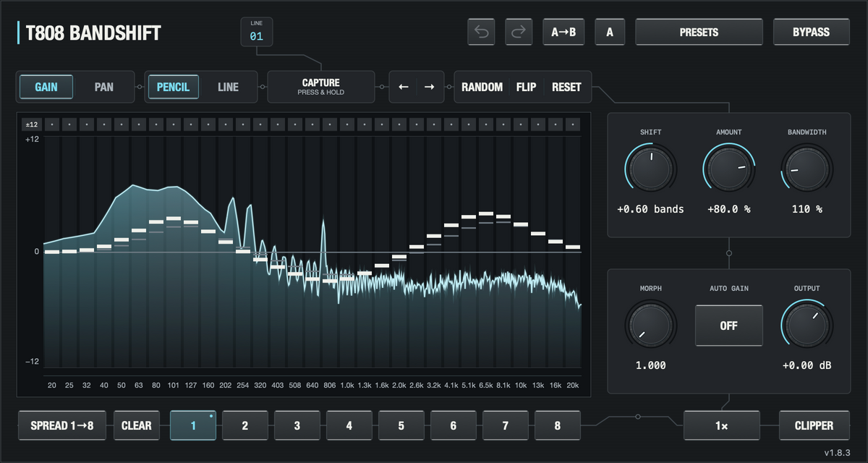Choose the PENCIL draw tool
This screenshot has height=463, width=868.
coord(173,87)
